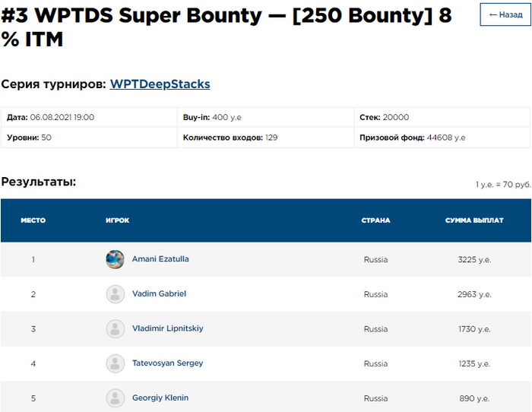The width and height of the screenshot is (532, 412).
Task: Click Georgiy Klenin's placeholder avatar icon
Action: coord(115,398)
